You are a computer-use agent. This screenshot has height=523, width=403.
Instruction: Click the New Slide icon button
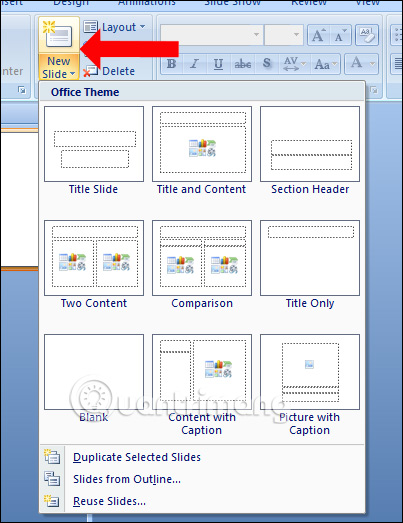(x=59, y=34)
